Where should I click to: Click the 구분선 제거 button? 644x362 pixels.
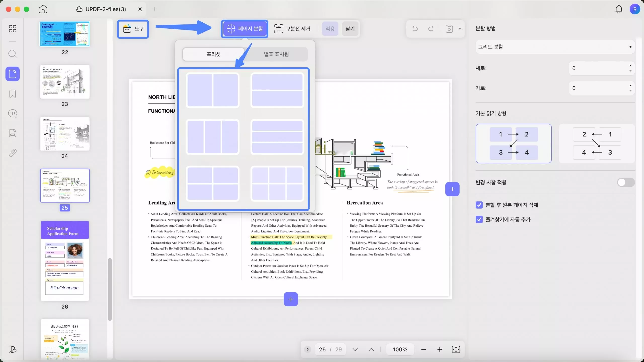[292, 29]
